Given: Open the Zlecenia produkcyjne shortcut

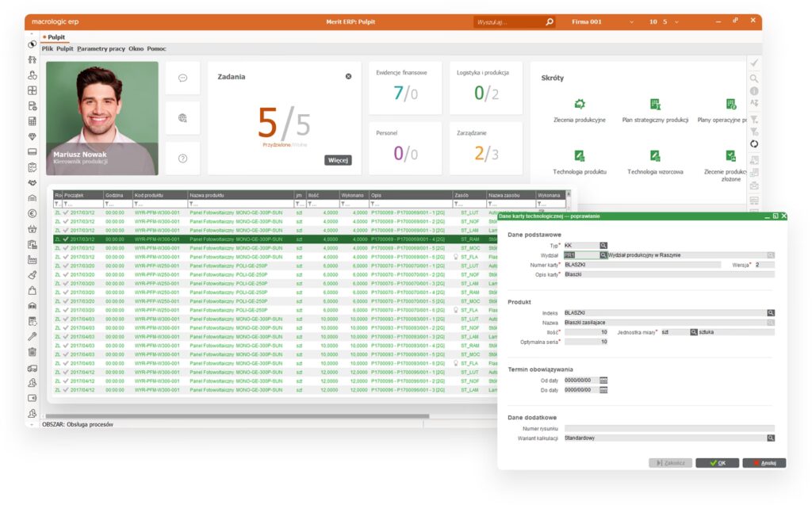Looking at the screenshot, I should 580,105.
